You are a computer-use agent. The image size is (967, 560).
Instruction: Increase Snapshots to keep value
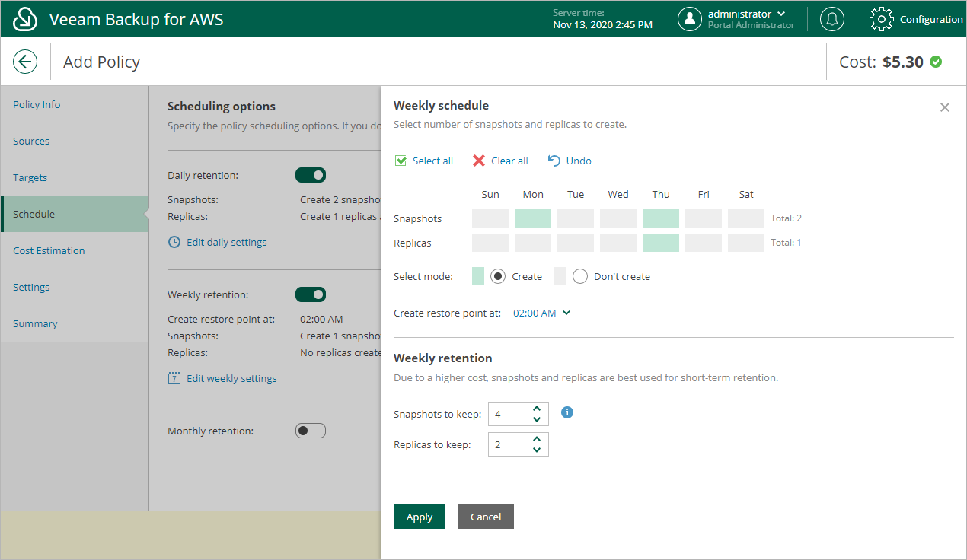click(537, 408)
